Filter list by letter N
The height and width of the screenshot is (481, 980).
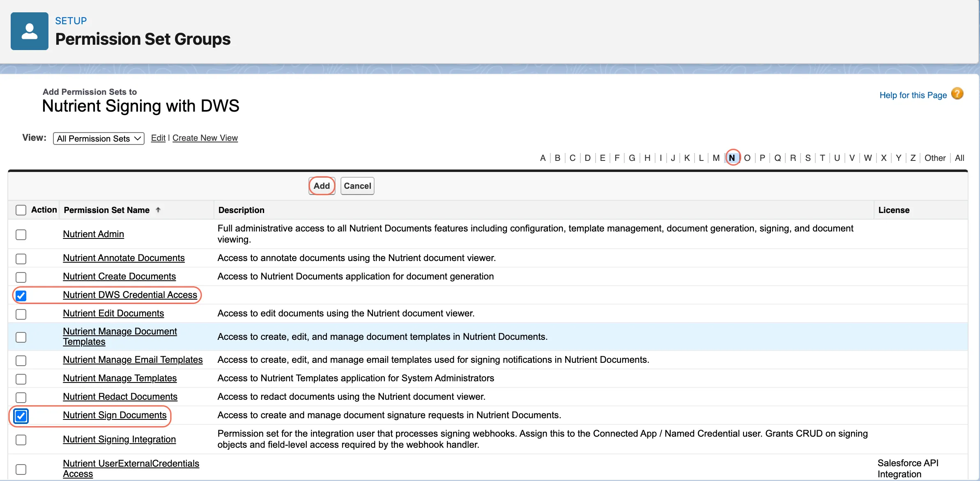click(732, 158)
